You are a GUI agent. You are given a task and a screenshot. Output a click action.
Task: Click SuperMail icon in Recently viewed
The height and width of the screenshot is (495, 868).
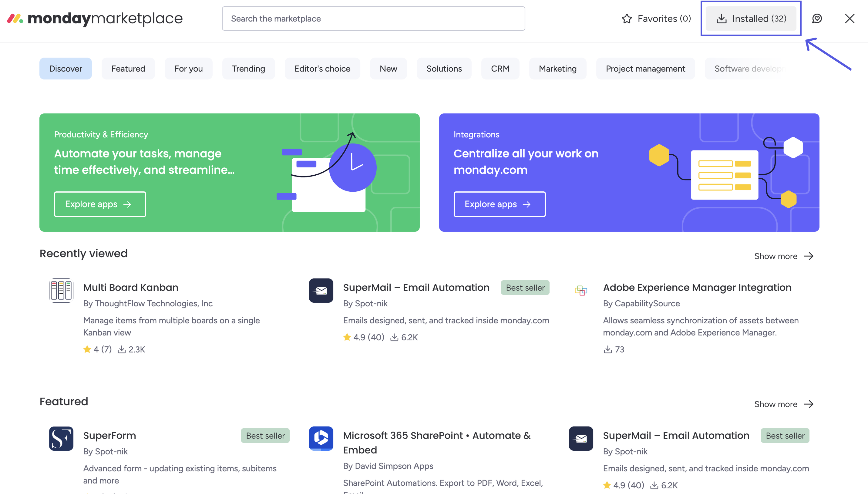pos(321,290)
